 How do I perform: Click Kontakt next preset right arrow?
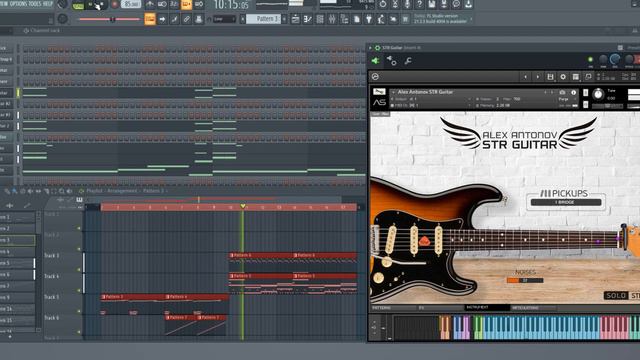tap(538, 77)
